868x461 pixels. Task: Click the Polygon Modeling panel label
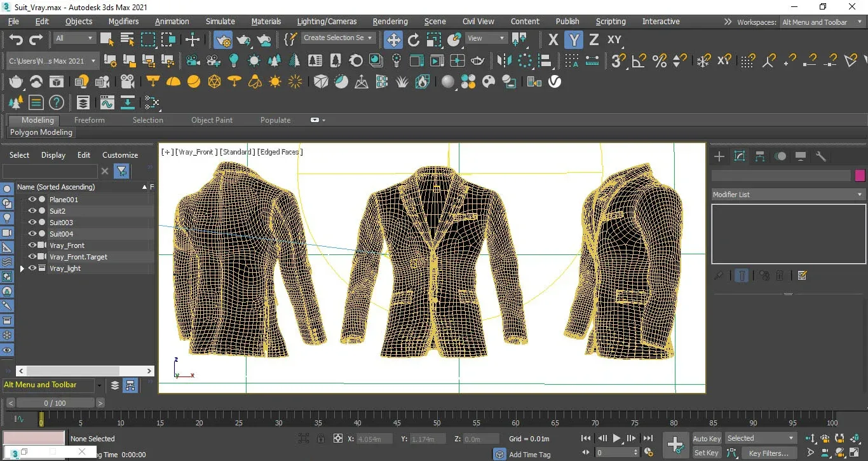pyautogui.click(x=41, y=132)
